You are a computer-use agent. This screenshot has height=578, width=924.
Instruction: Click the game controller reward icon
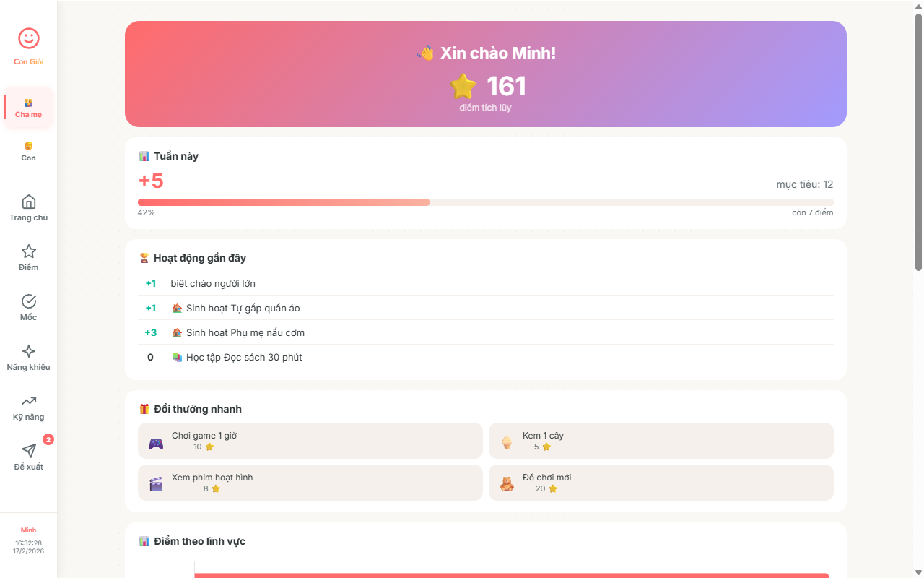pos(156,443)
